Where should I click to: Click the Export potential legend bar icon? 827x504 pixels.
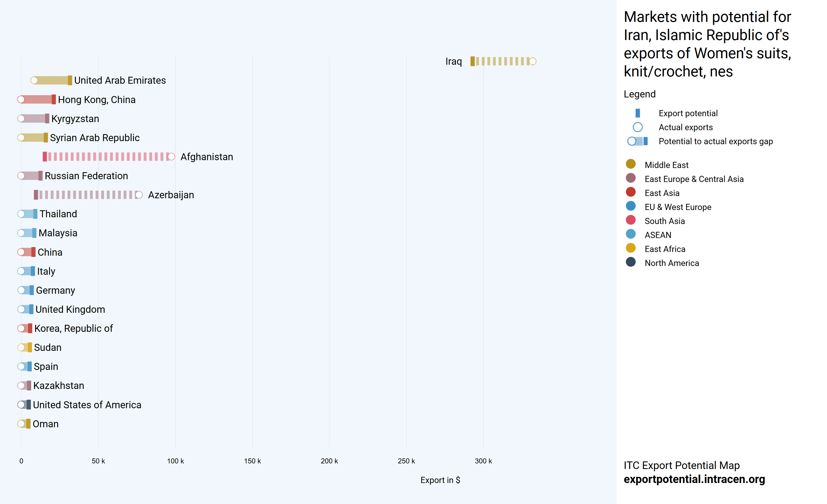tap(637, 113)
